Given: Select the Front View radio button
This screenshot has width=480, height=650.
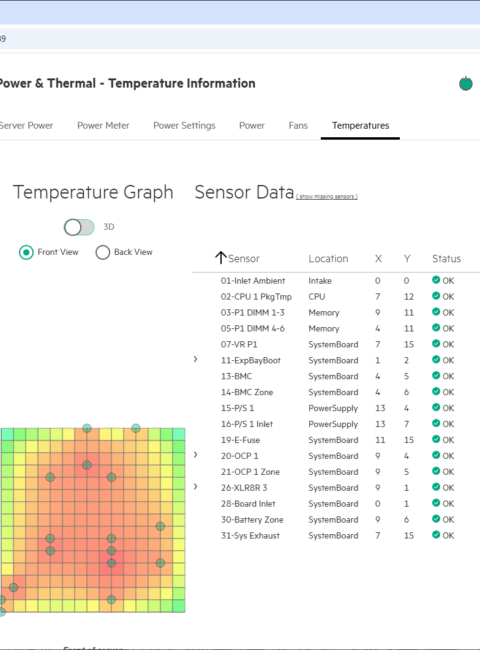Looking at the screenshot, I should 26,252.
